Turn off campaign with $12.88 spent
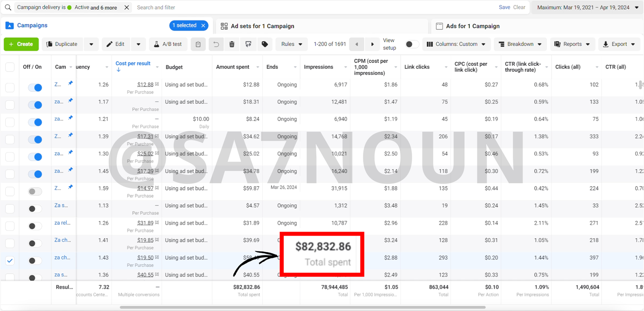 coord(35,87)
